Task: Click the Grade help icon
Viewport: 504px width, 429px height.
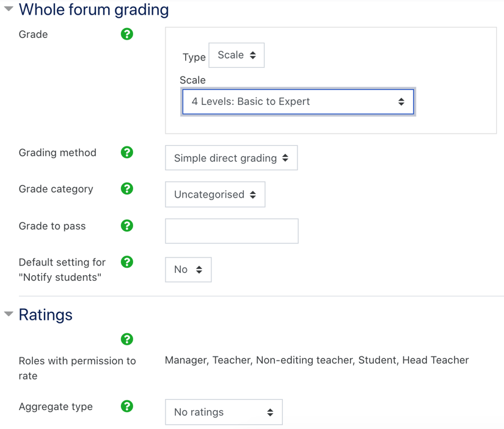Action: (x=126, y=34)
